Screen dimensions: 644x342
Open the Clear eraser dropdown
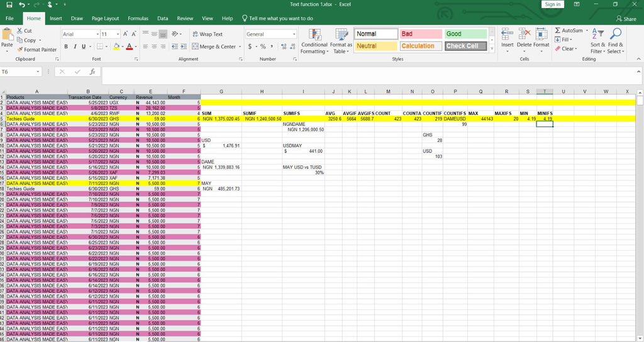click(566, 48)
